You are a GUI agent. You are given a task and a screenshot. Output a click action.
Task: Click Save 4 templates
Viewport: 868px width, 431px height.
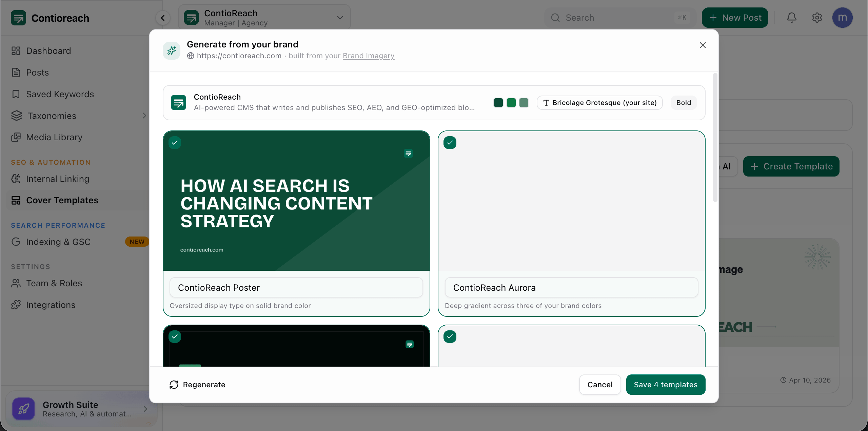(x=666, y=385)
